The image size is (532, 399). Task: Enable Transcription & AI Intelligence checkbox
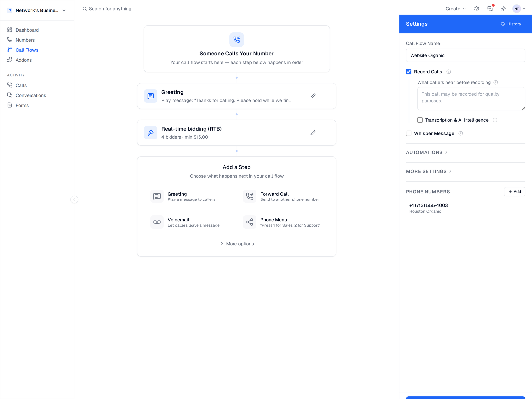[420, 120]
